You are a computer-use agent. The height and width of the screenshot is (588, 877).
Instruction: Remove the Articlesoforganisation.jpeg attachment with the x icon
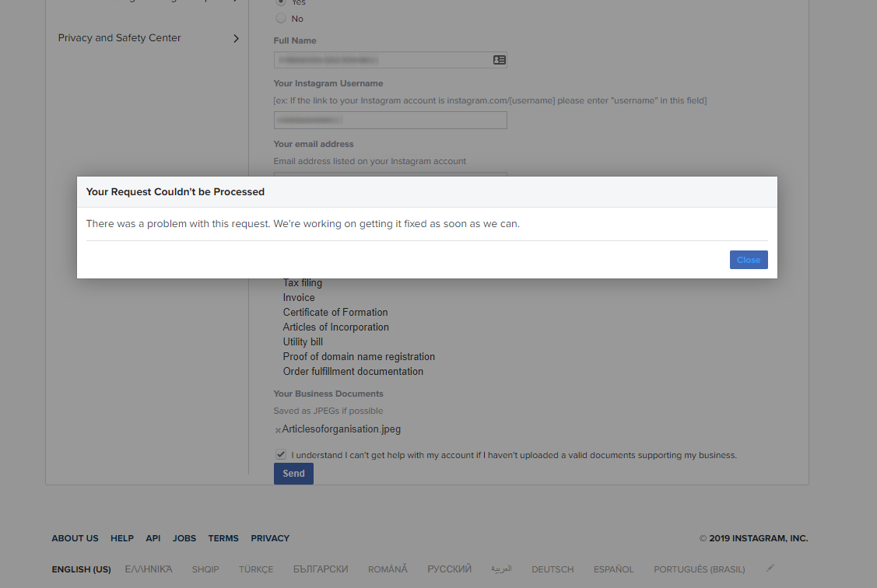tap(278, 430)
